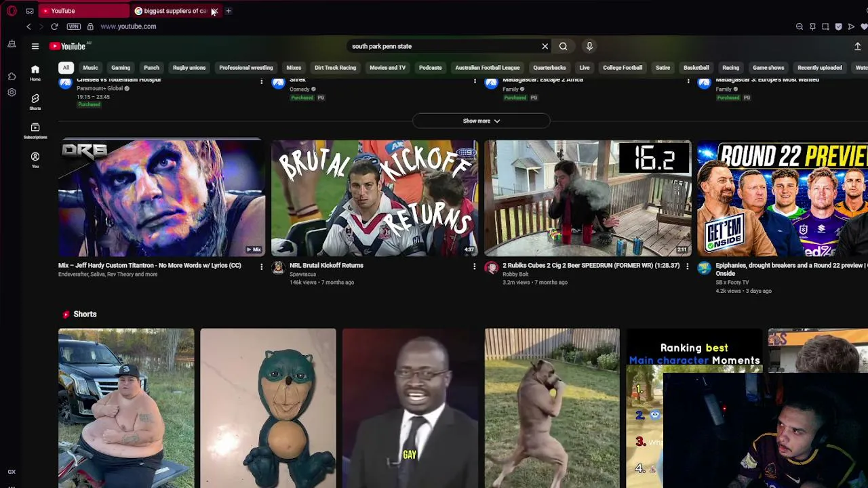Open the Rubiks Cubes speedrun thumbnail
Image resolution: width=868 pixels, height=488 pixels.
tap(588, 198)
